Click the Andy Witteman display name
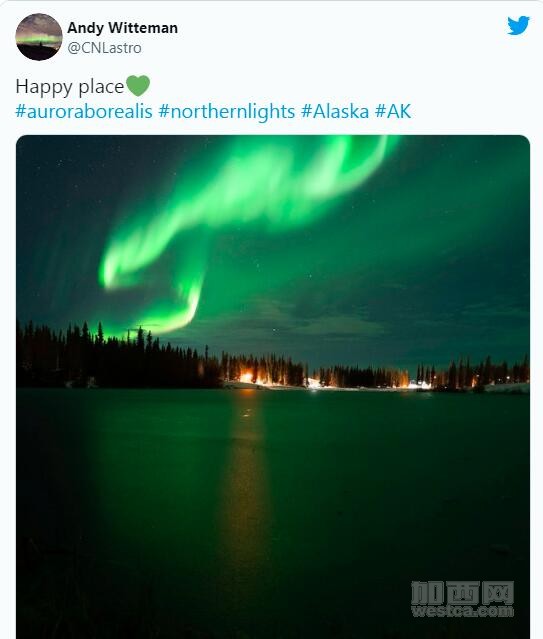This screenshot has width=543, height=639. click(x=122, y=28)
